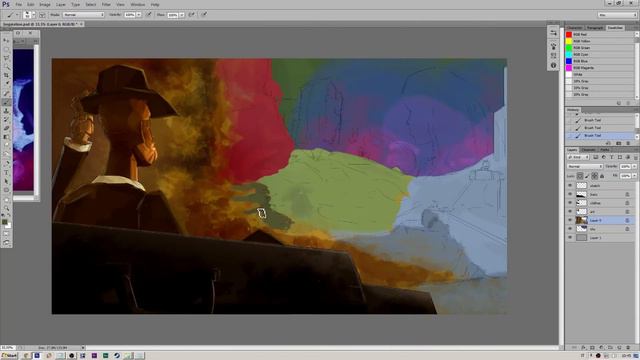Switch to the Channels tab
This screenshot has height=360, width=640.
(588, 150)
